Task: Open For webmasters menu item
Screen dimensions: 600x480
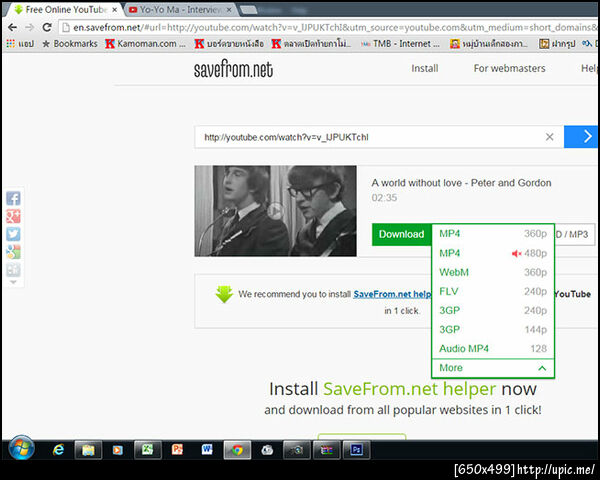Action: click(509, 68)
